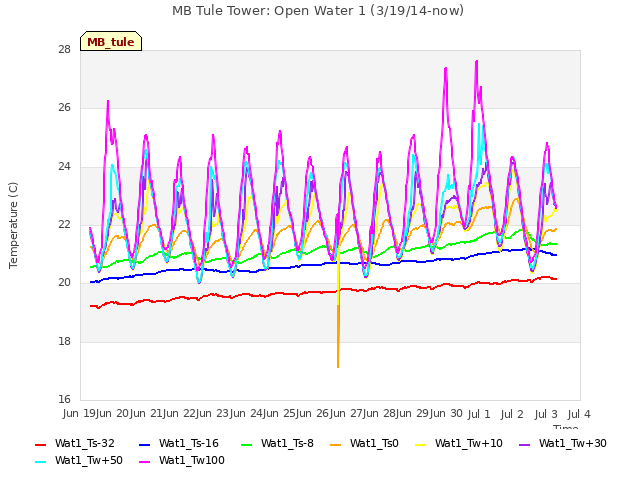
Task: Click the Jul 3 x-axis label
Action: click(546, 415)
